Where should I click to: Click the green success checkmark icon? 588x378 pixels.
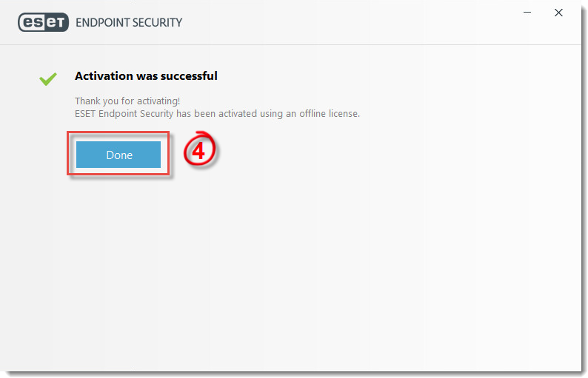pos(48,78)
